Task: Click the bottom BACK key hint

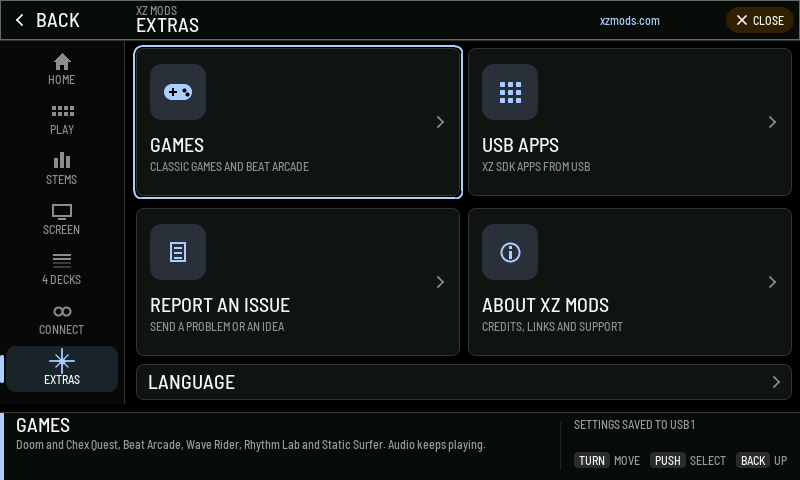Action: [x=753, y=461]
